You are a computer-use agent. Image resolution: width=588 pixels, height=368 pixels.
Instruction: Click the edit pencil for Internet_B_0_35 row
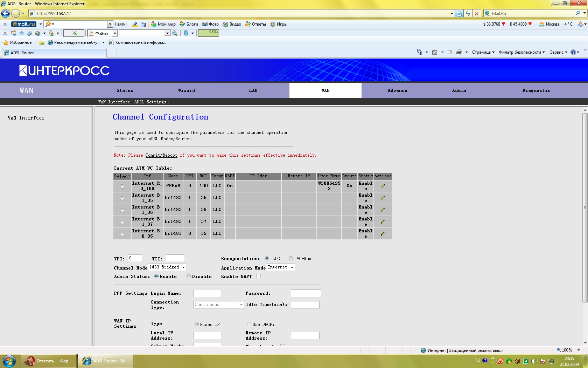383,234
